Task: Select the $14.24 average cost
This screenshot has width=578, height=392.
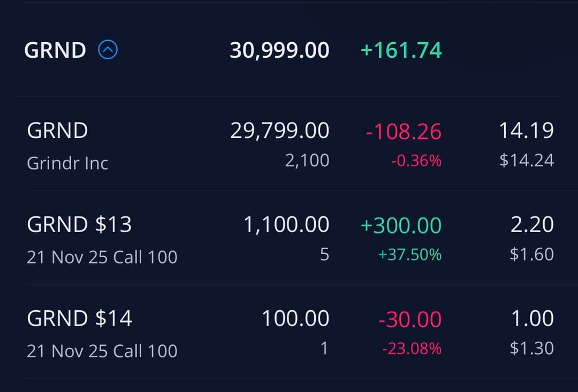Action: [x=527, y=160]
